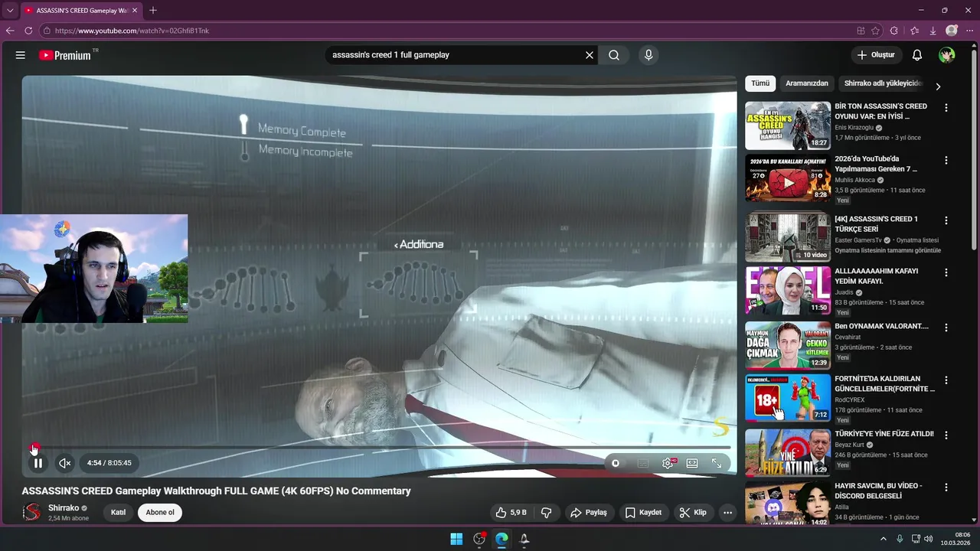
Task: Click Paylaş share button
Action: (x=588, y=513)
